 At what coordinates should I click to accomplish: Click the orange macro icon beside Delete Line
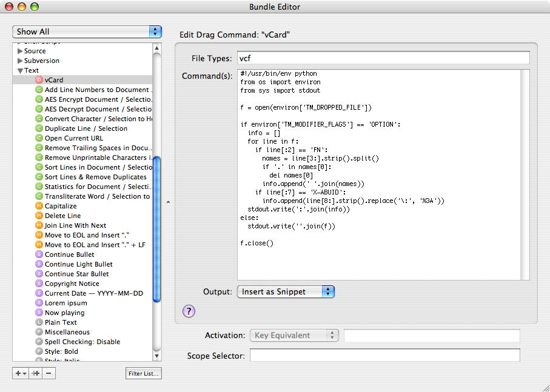[39, 216]
